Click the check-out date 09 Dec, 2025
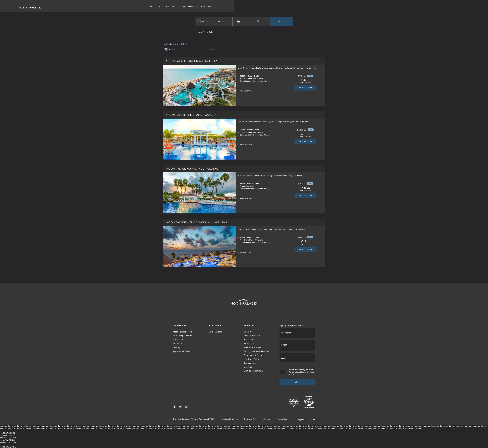The image size is (488, 448). click(x=223, y=22)
